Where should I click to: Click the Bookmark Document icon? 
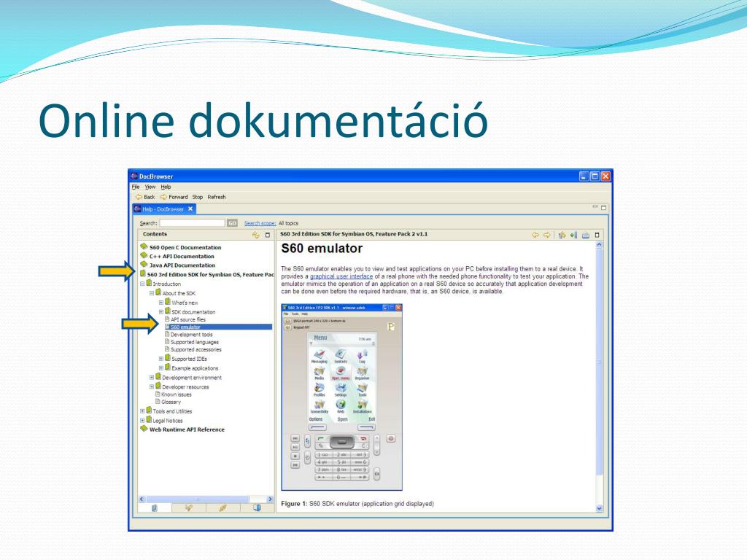point(573,235)
